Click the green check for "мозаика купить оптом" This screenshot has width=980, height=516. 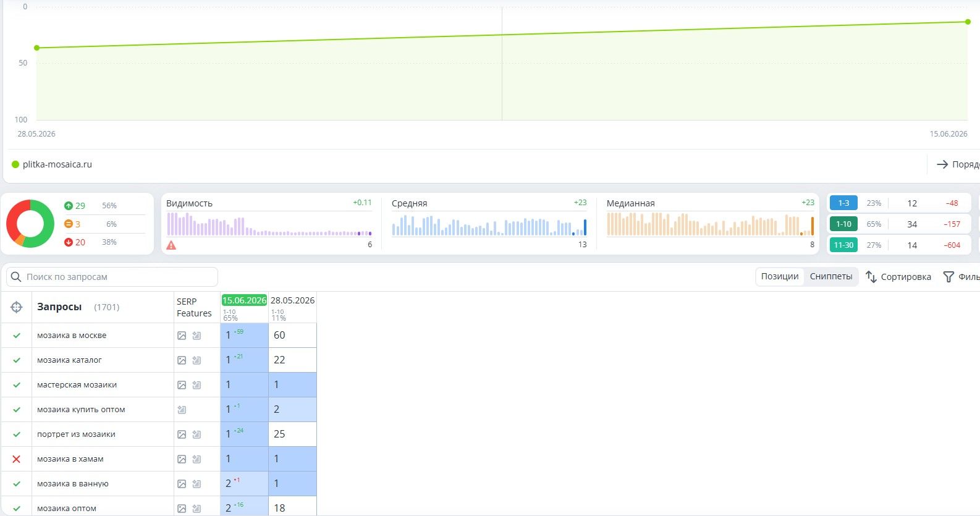click(x=17, y=410)
